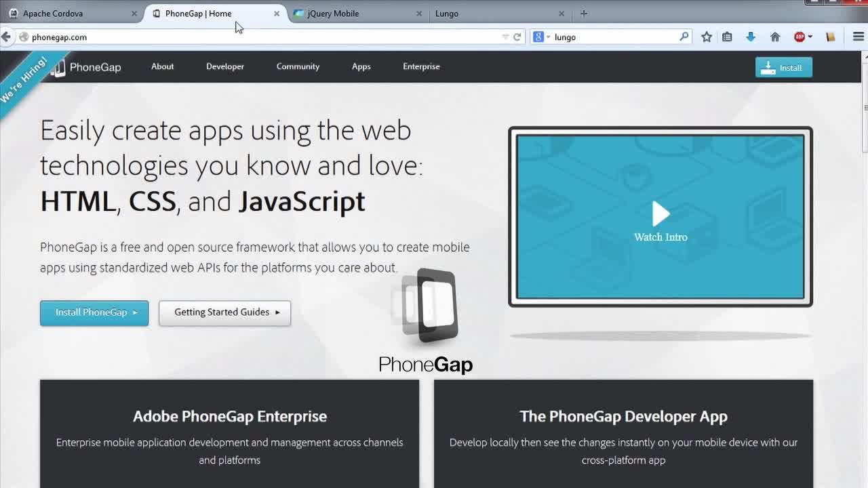The width and height of the screenshot is (868, 488).
Task: Open the Community navigation item
Action: tap(298, 66)
